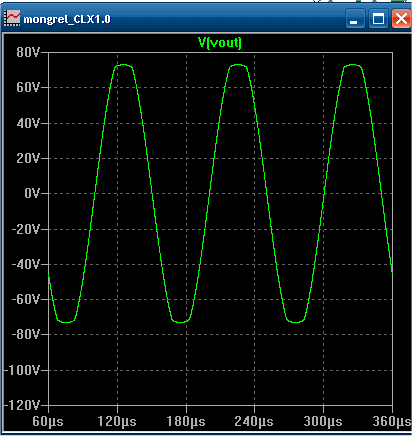Click the 60V vertical axis label
Screen dimensions: 412x436
28,88
